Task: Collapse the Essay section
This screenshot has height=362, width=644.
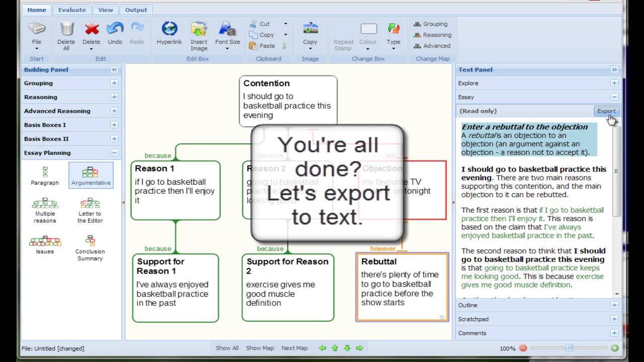Action: pos(614,97)
